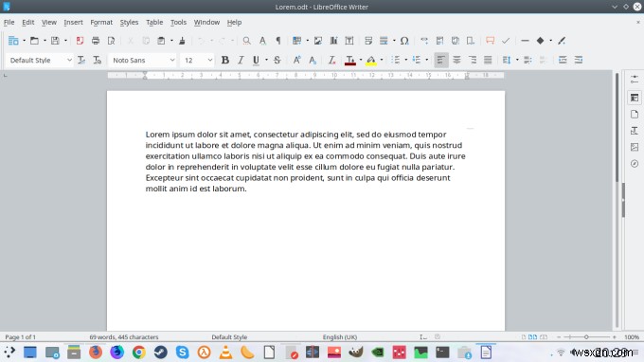Toggle Strikethrough formatting
The width and height of the screenshot is (644, 362).
tap(277, 61)
